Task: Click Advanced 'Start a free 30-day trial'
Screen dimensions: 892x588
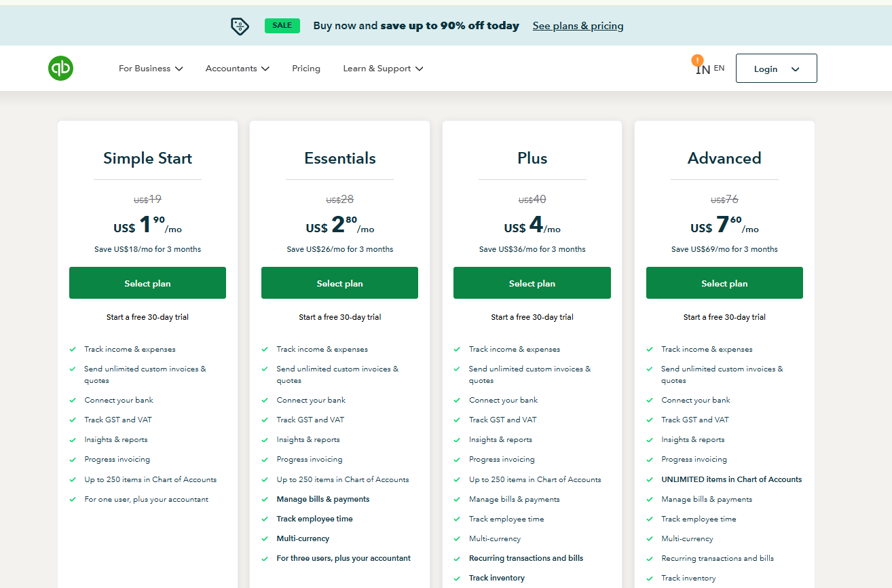Action: click(x=724, y=317)
